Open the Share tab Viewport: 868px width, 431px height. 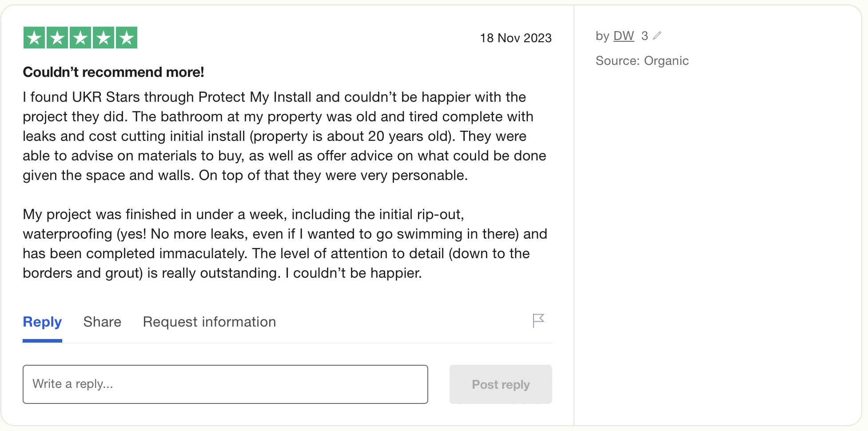tap(102, 322)
